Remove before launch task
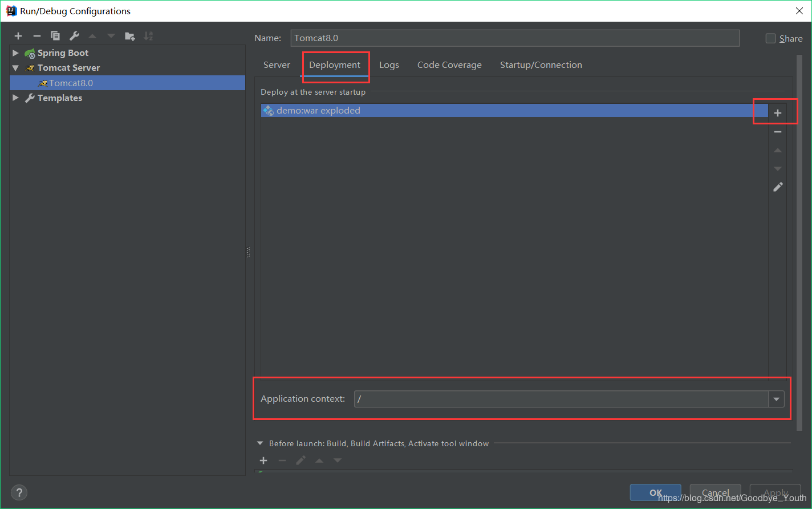 pos(282,460)
